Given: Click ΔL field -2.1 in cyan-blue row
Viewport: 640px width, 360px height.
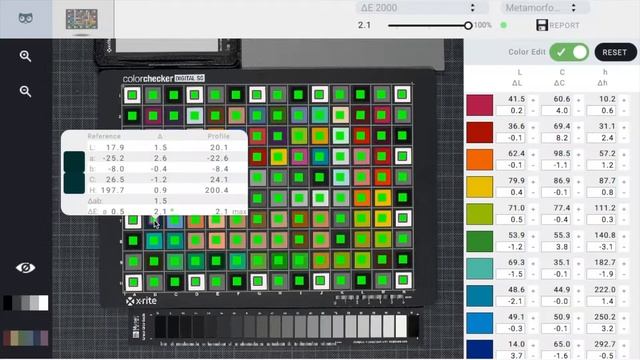Looking at the screenshot, I should (511, 301).
